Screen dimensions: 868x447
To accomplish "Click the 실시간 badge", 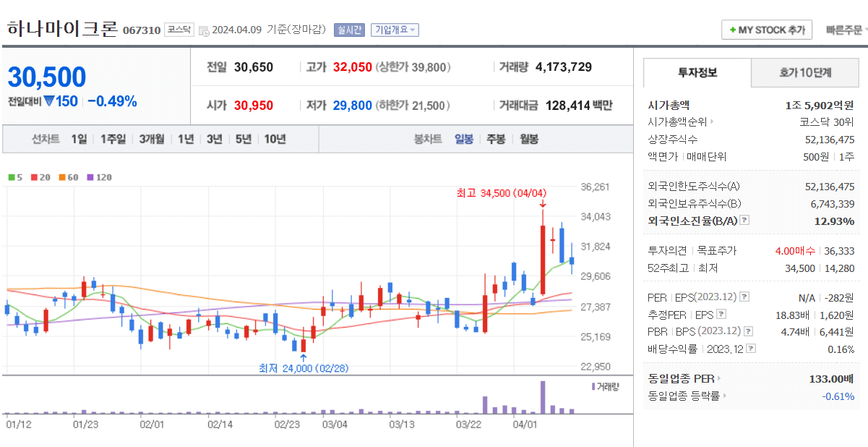I will click(x=349, y=30).
